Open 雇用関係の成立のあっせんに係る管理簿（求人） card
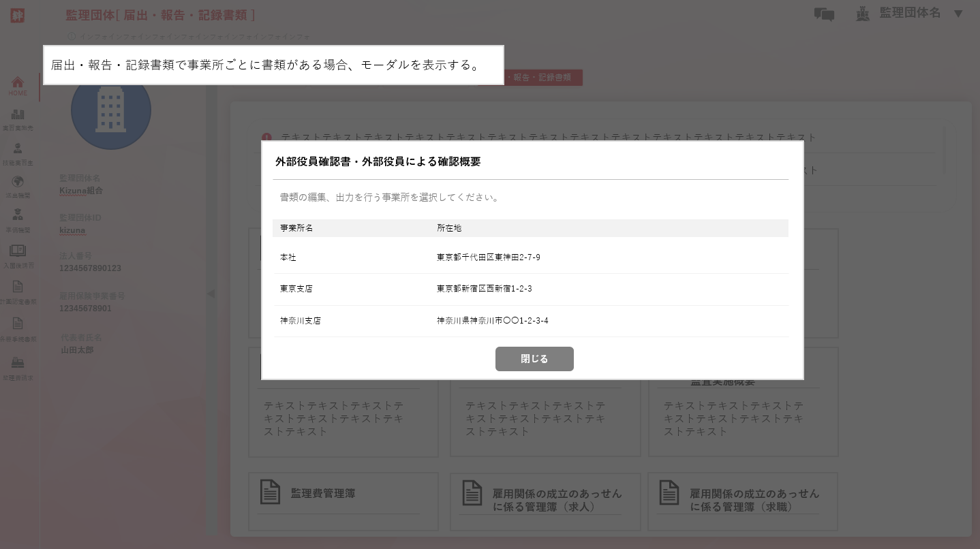Viewport: 980px width, 549px height. tap(545, 501)
